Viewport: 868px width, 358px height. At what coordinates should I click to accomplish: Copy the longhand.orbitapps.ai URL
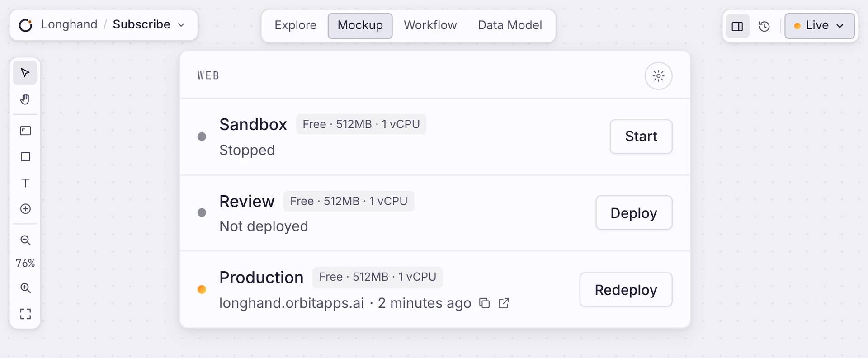[485, 303]
